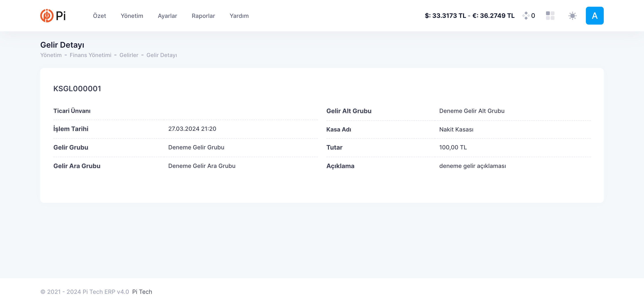644x305 pixels.
Task: Click the Gelir Detayı page title
Action: tap(62, 45)
